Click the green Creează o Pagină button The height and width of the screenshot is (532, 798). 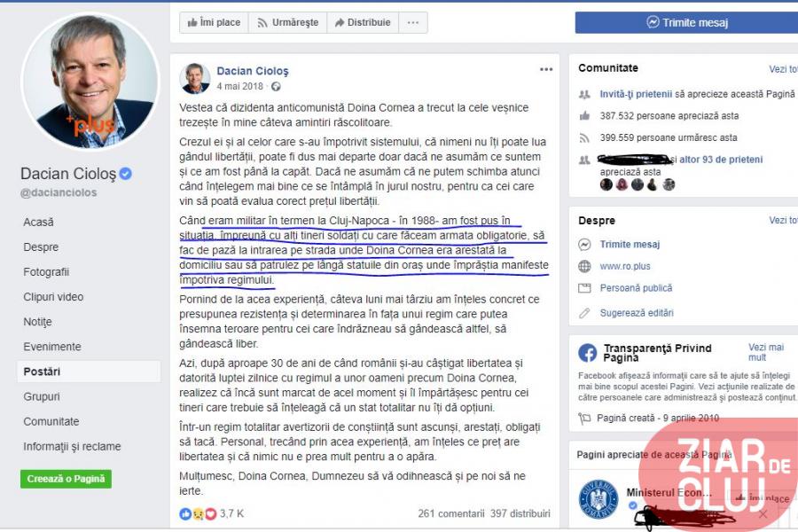66,479
